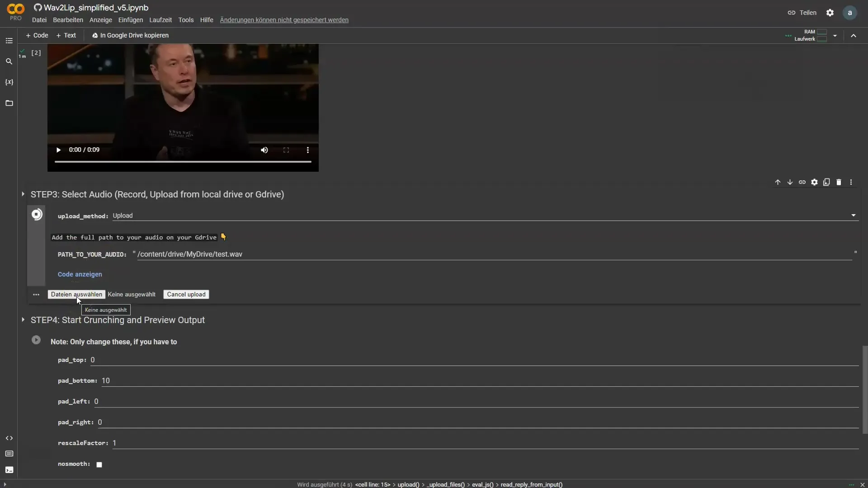Click notebook title Wav2Lip_simplified_v5.ipynb
This screenshot has width=868, height=488.
96,8
